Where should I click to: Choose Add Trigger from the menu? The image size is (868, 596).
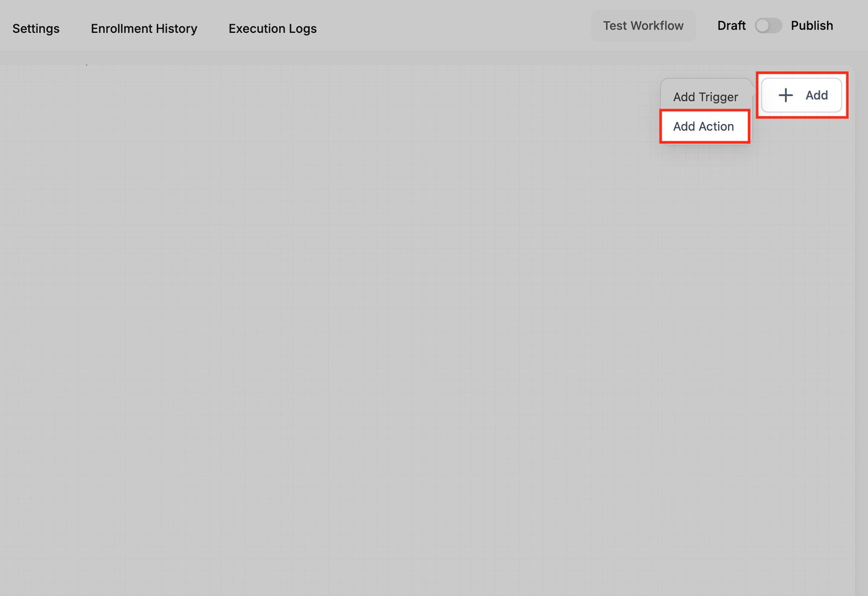pyautogui.click(x=706, y=97)
